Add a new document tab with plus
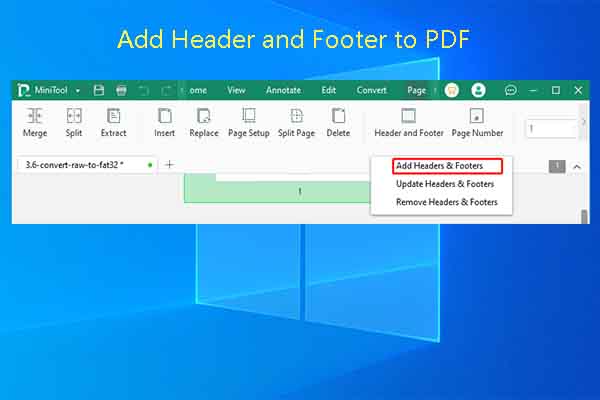The image size is (600, 400). click(169, 165)
